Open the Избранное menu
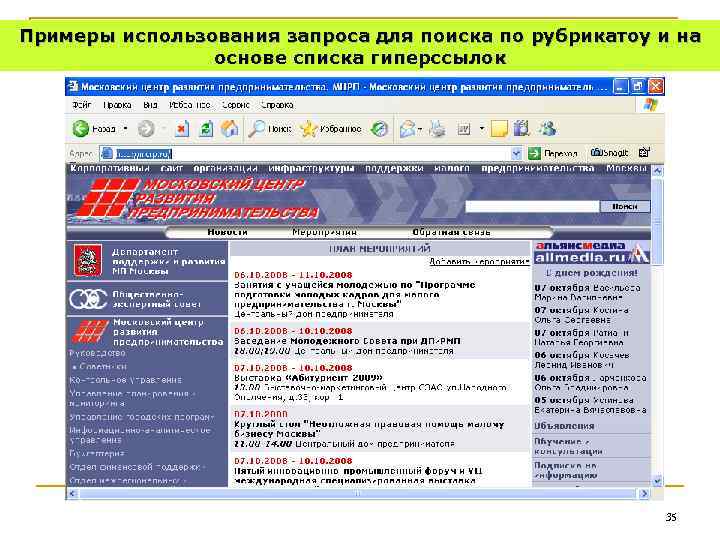This screenshot has width=720, height=540. point(190,105)
